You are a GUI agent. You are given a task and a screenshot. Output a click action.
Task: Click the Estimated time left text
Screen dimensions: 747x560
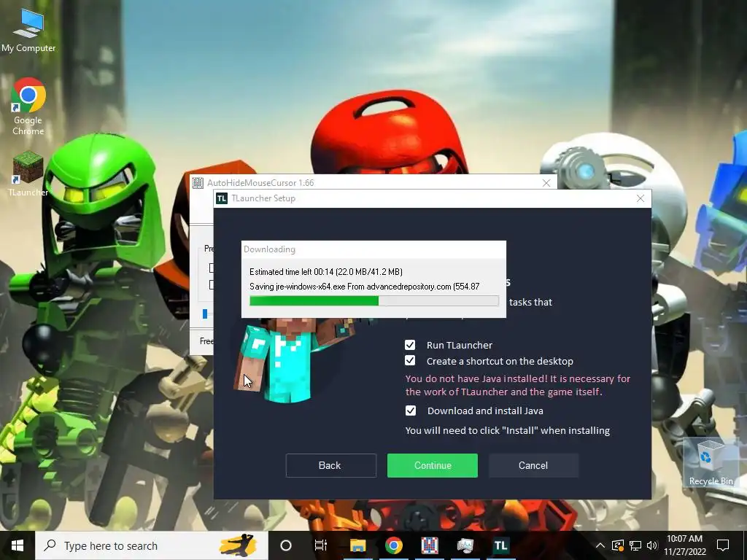point(326,272)
